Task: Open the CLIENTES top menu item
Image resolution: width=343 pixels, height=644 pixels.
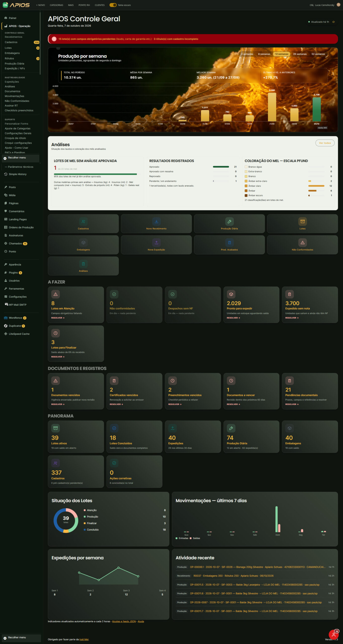Action: pos(100,5)
